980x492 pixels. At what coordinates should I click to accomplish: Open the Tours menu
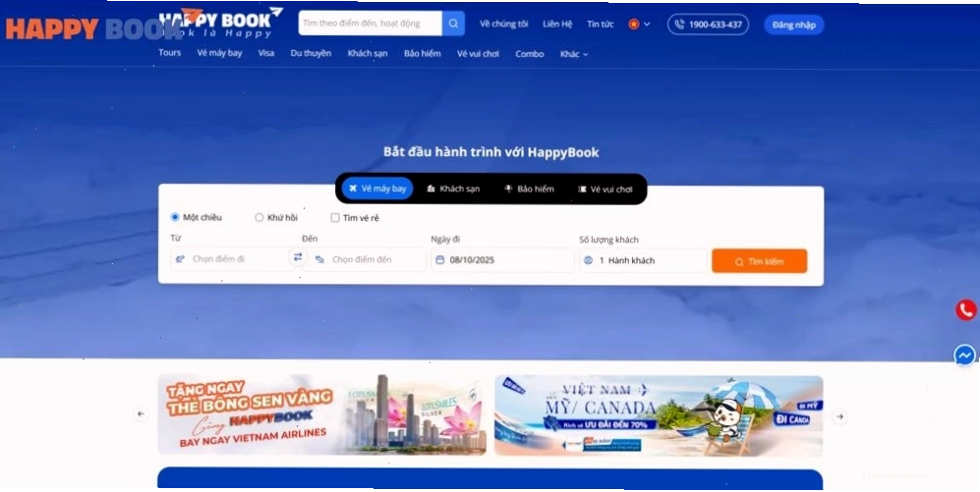pyautogui.click(x=169, y=52)
